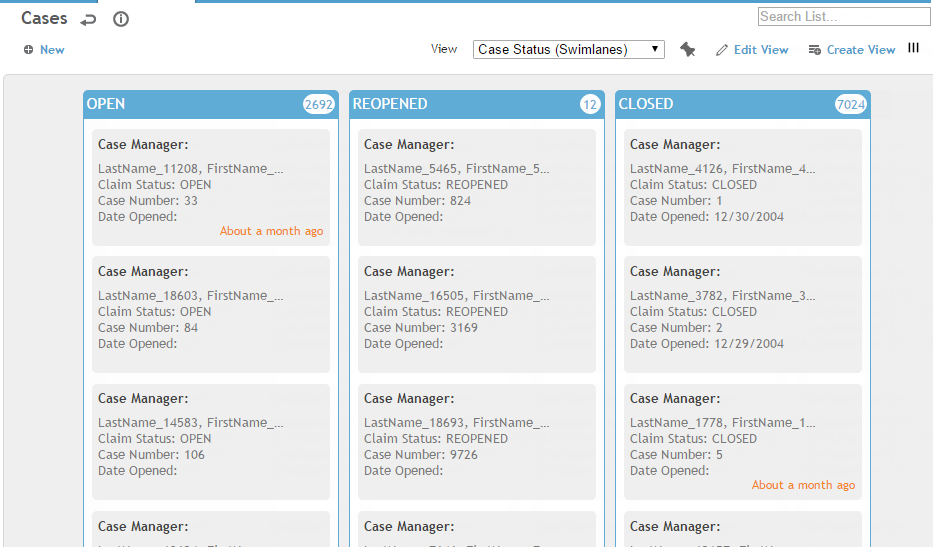This screenshot has height=547, width=933.
Task: Click LastName_18603 case manager name
Action: tap(190, 295)
